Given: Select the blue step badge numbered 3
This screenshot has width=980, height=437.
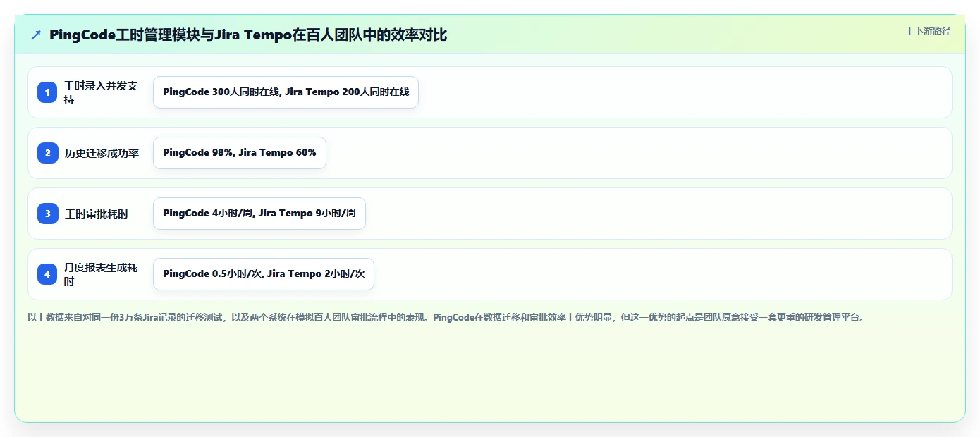Looking at the screenshot, I should 47,214.
